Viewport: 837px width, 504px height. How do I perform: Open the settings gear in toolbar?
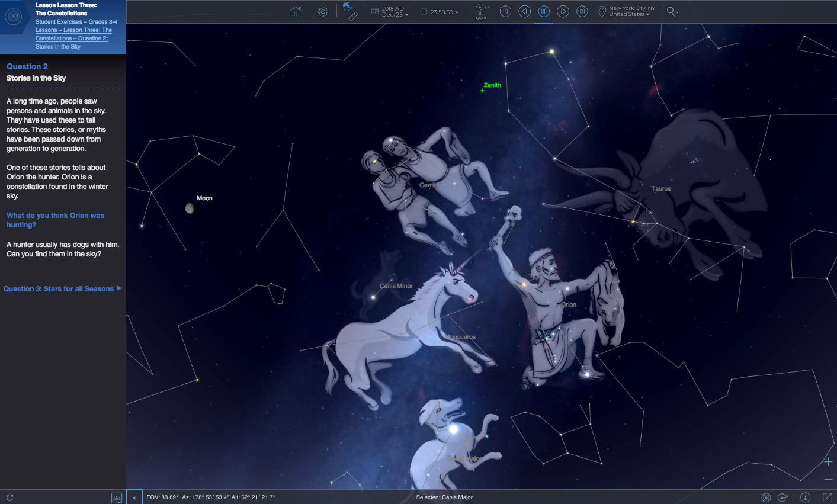pyautogui.click(x=323, y=12)
